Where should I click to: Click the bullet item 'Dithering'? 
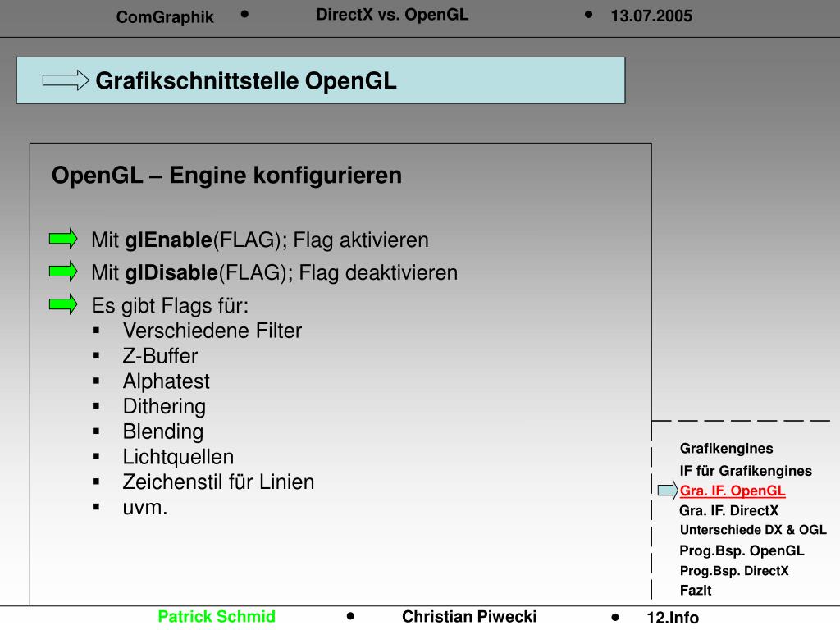coord(164,406)
